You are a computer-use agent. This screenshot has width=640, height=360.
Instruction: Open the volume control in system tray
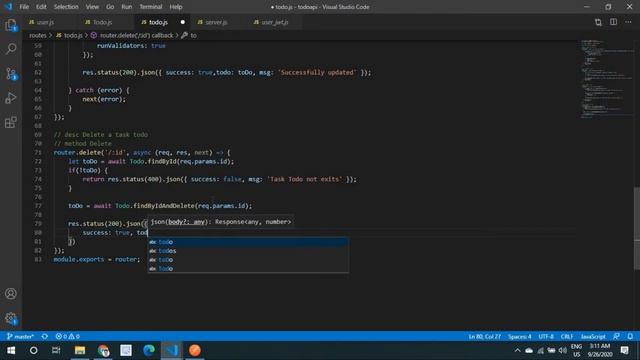point(562,350)
